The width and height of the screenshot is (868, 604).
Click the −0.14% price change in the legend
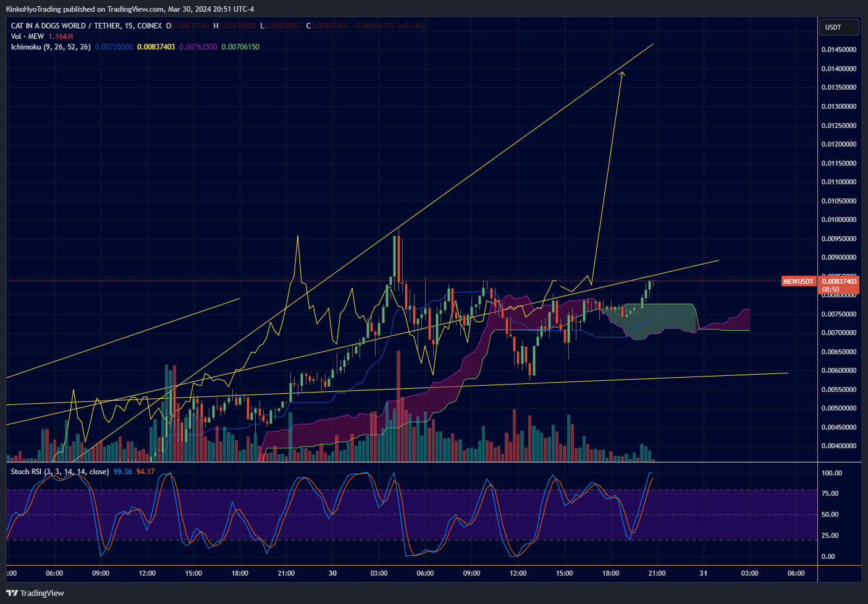[x=411, y=26]
